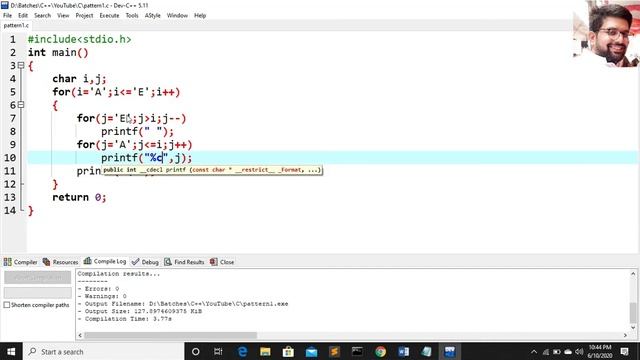640x360 pixels.
Task: Open the File menu
Action: pos(7,16)
